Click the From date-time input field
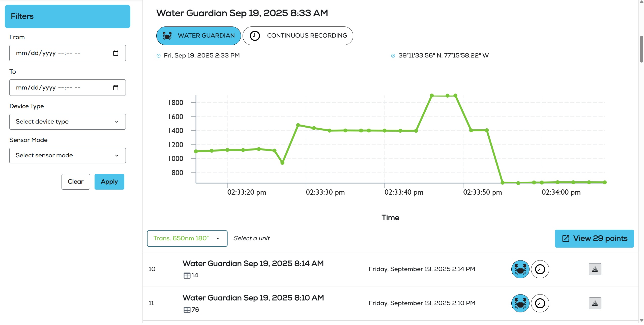Image resolution: width=644 pixels, height=325 pixels. 61,53
